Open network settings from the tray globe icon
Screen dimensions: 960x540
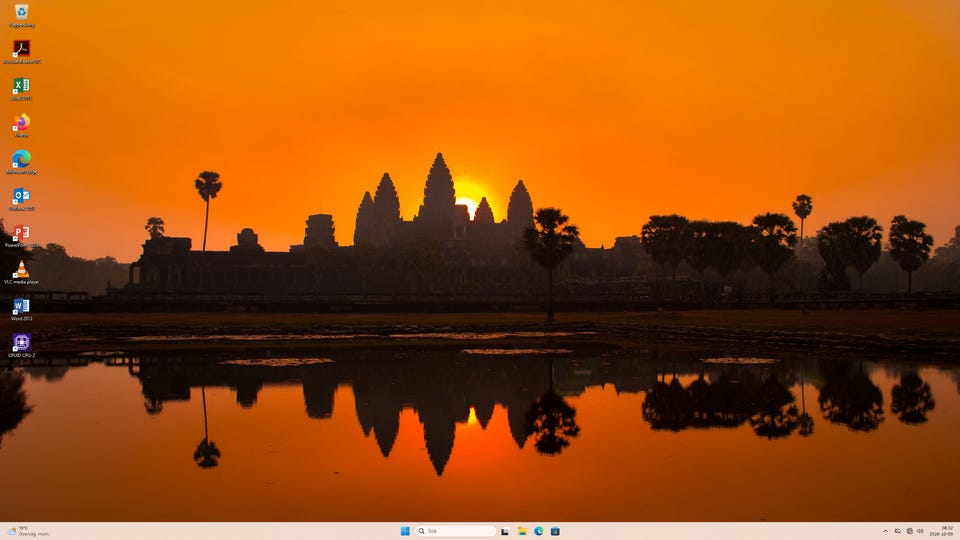909,531
